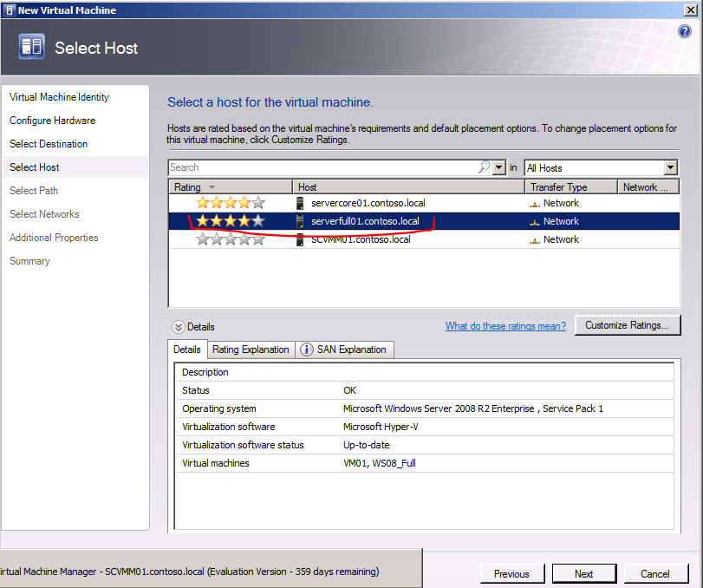
Task: Go to Select Destination step
Action: [49, 143]
